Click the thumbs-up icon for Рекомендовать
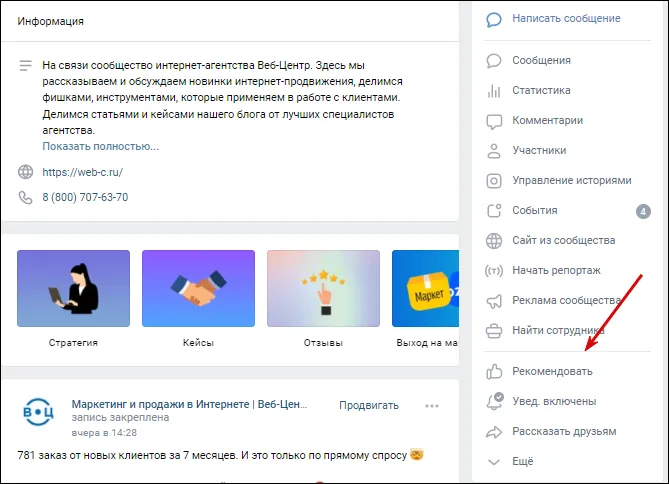Viewport: 669px width, 484px height. tap(494, 371)
